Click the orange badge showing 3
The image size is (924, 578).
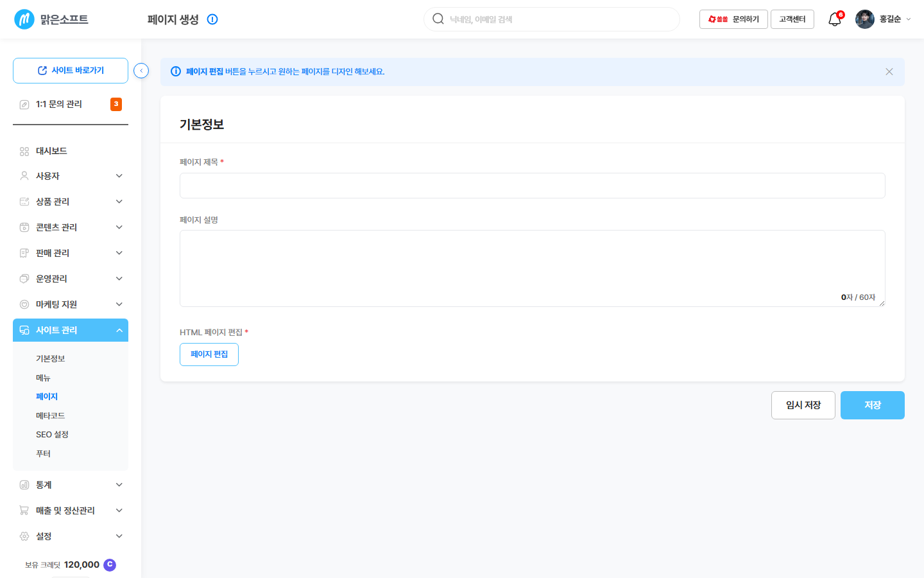tap(116, 104)
